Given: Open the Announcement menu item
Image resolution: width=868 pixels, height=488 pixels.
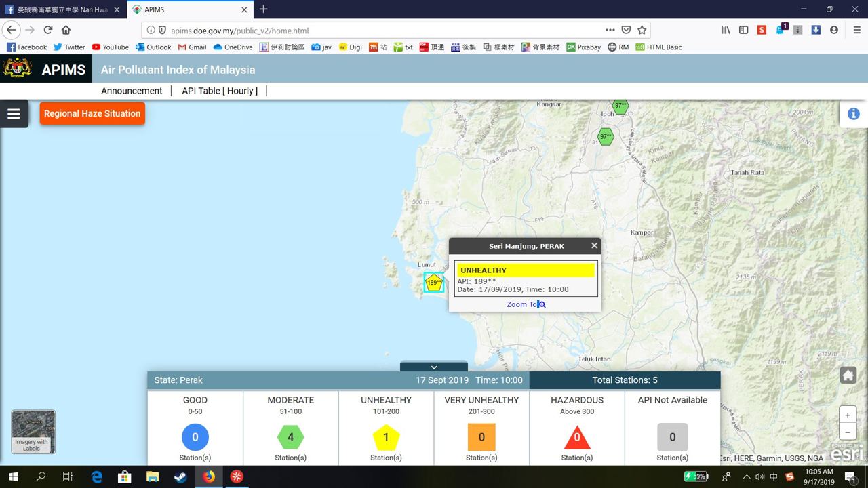Looking at the screenshot, I should (x=132, y=91).
